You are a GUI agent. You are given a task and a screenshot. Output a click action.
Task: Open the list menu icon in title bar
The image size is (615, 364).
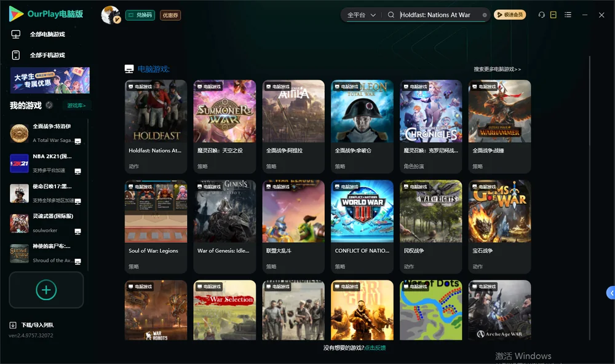coord(568,15)
